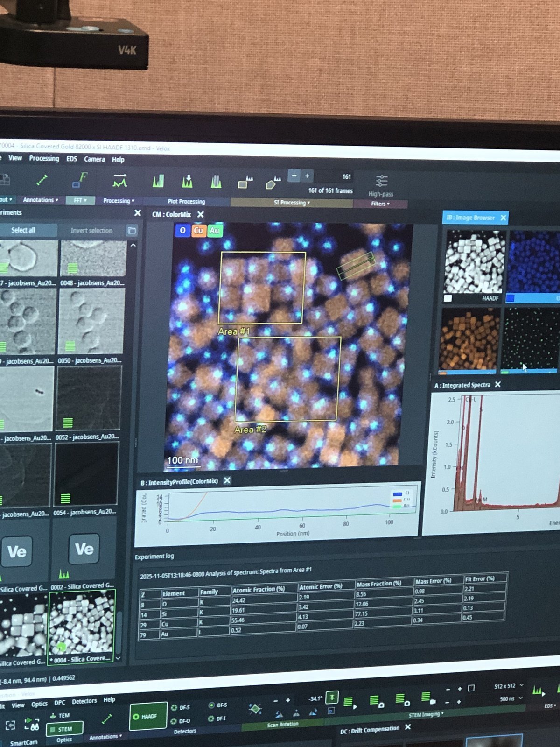Expand the SI Processing dropdown
The width and height of the screenshot is (560, 747).
click(x=292, y=203)
